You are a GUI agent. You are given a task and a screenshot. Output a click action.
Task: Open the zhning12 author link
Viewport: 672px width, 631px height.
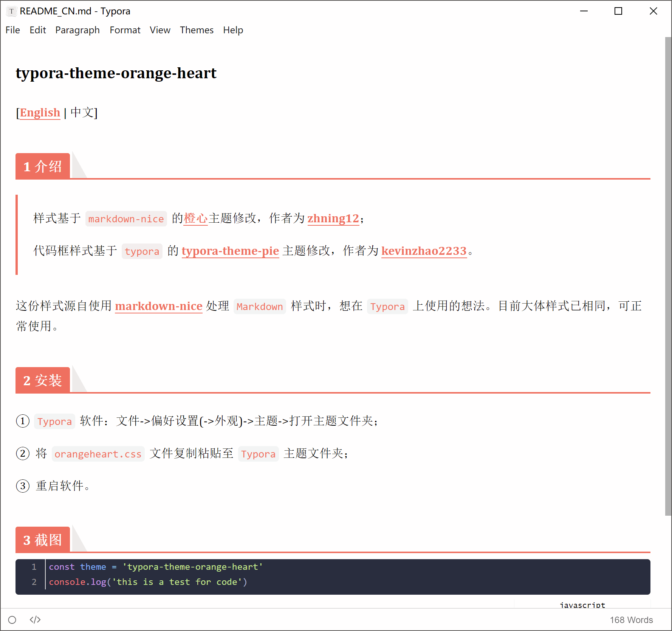point(333,218)
